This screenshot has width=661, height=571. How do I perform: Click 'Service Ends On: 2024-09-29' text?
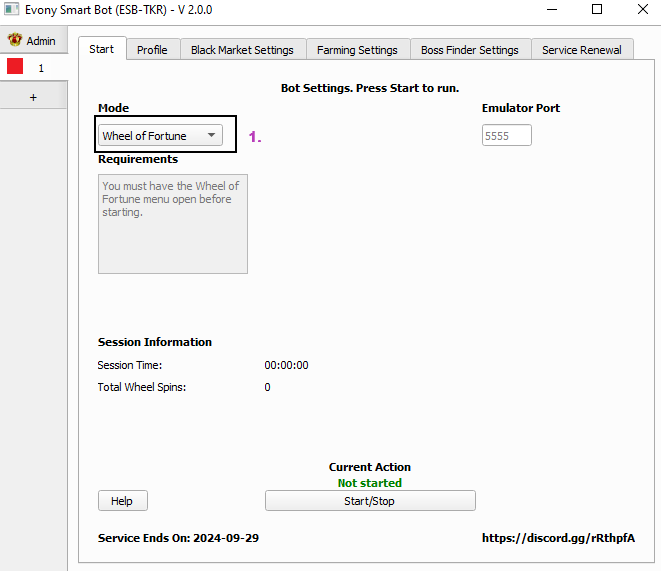178,538
